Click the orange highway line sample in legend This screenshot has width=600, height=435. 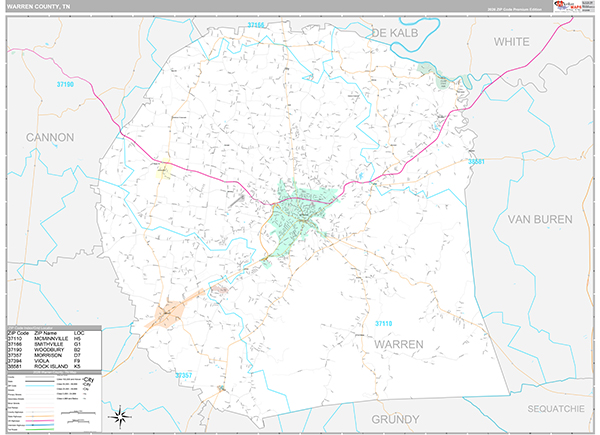coord(40,416)
